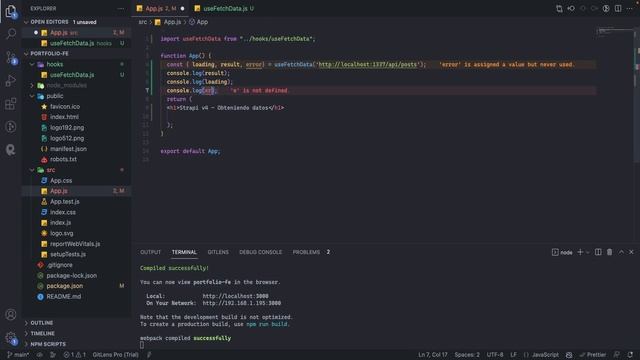Click the GitLens Pro (Trial) status item
Screen dimensions: 640x360
[116, 355]
